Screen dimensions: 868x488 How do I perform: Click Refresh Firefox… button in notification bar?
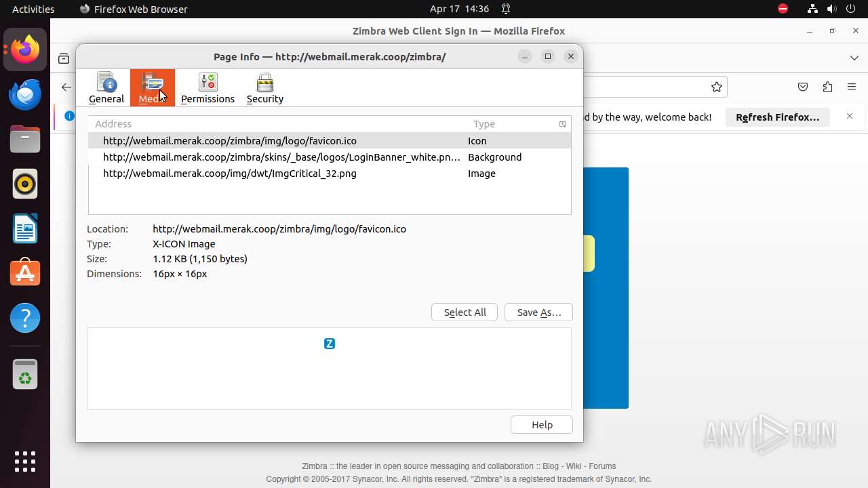click(x=777, y=117)
